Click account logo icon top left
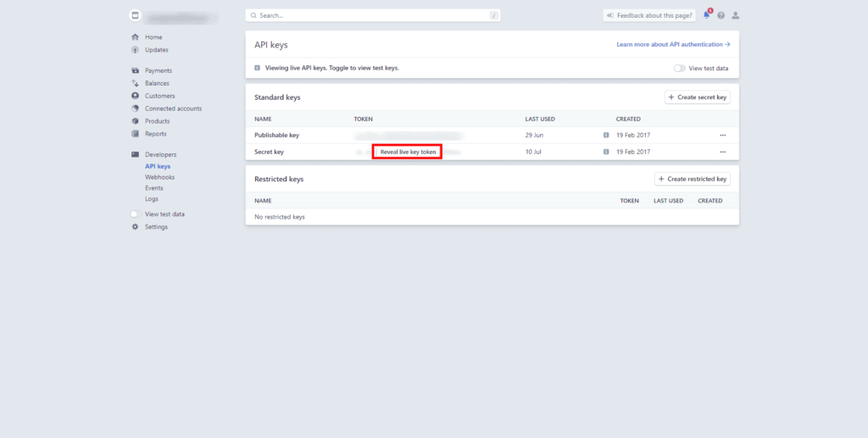868x438 pixels. click(x=135, y=15)
